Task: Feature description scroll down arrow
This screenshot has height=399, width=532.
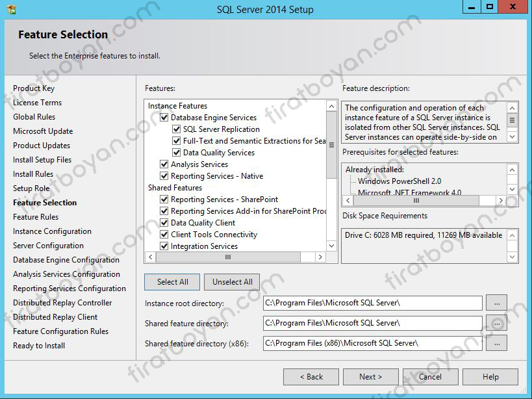Action: (513, 136)
